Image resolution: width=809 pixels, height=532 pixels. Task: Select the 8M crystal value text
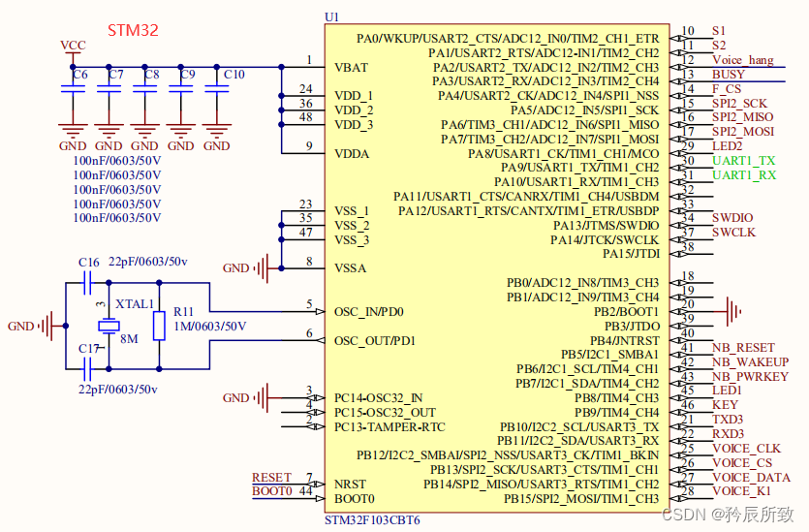click(129, 339)
